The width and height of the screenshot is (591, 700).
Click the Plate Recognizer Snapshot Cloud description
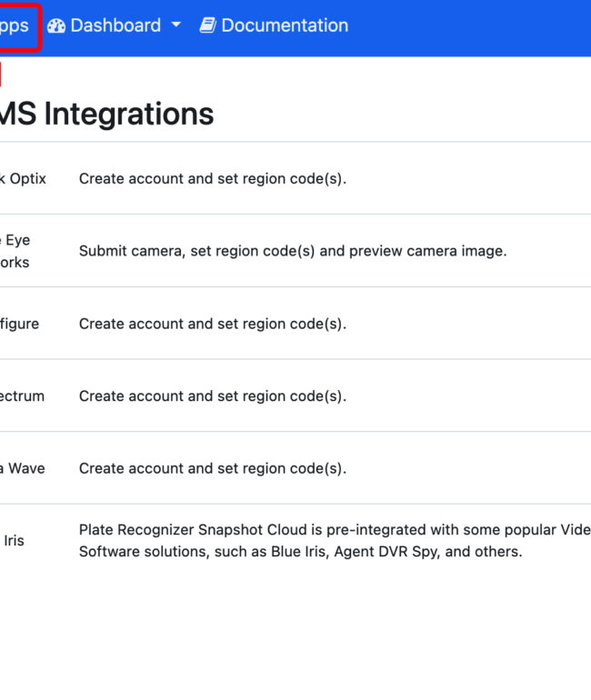(x=335, y=541)
